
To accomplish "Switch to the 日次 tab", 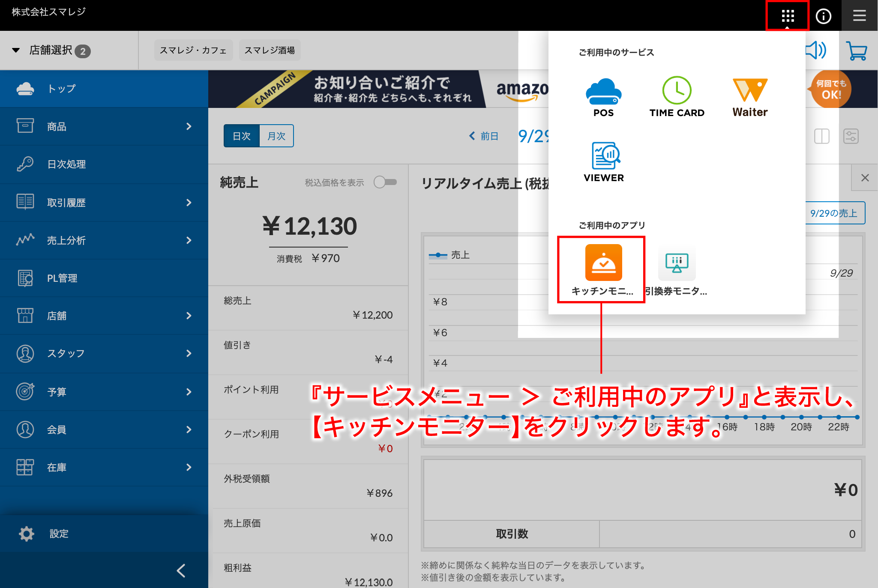I will pyautogui.click(x=242, y=136).
